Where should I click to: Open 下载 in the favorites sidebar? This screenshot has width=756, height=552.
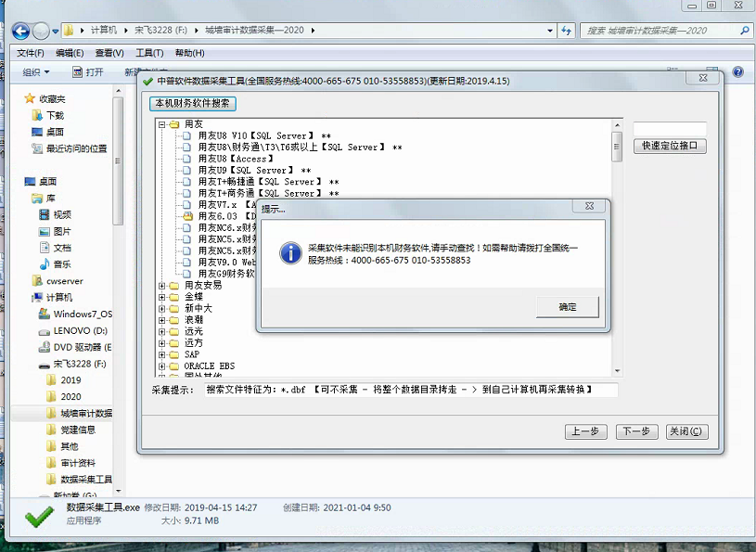(47, 115)
